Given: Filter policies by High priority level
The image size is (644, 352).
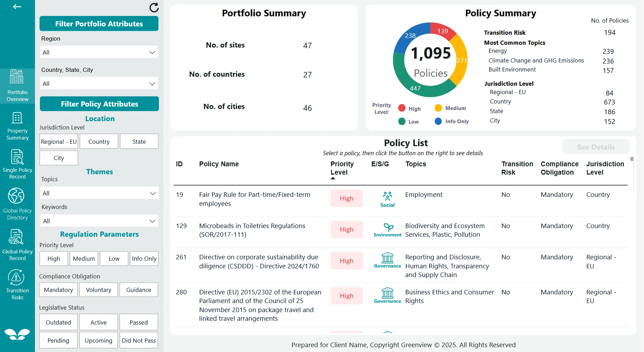Looking at the screenshot, I should point(53,258).
